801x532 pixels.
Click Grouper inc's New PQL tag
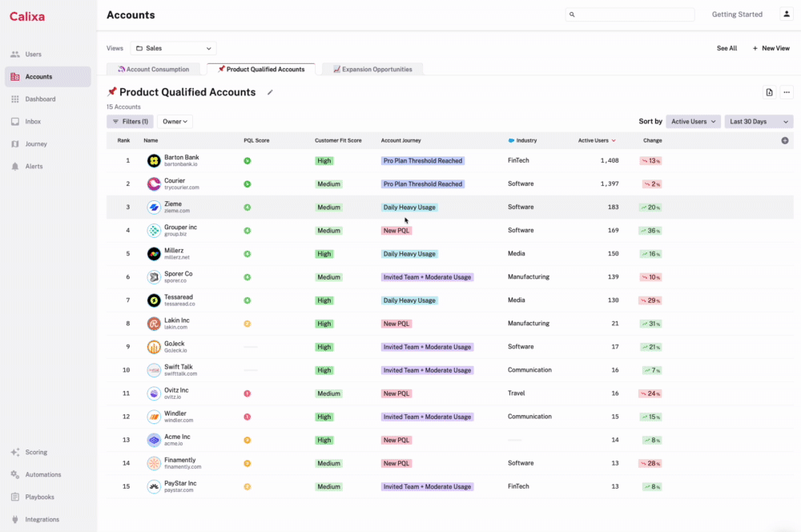396,231
